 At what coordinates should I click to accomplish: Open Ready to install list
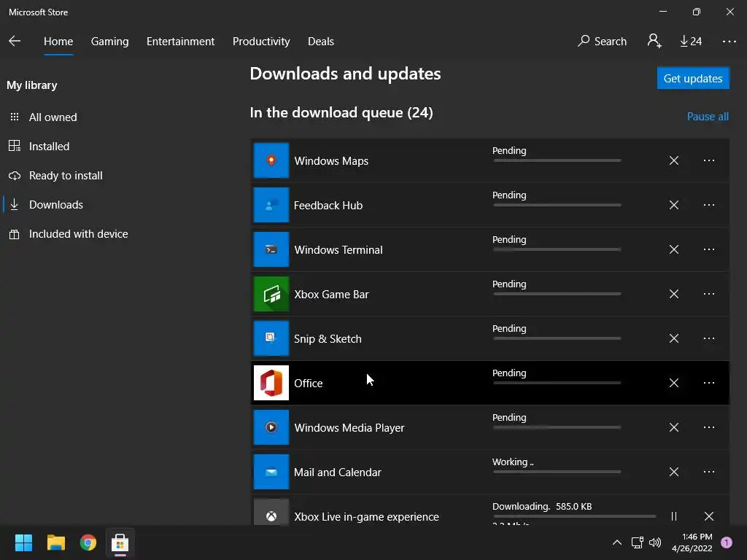66,176
